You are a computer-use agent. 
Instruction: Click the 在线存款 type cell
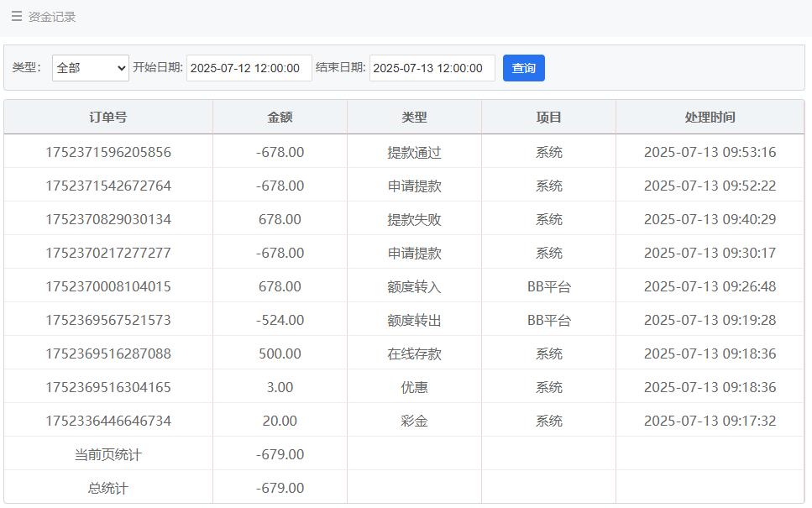(414, 354)
